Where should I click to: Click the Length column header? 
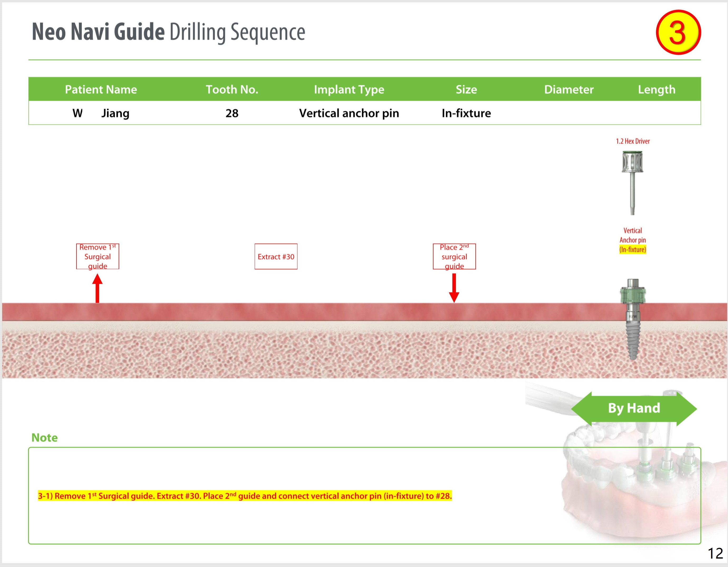point(656,89)
